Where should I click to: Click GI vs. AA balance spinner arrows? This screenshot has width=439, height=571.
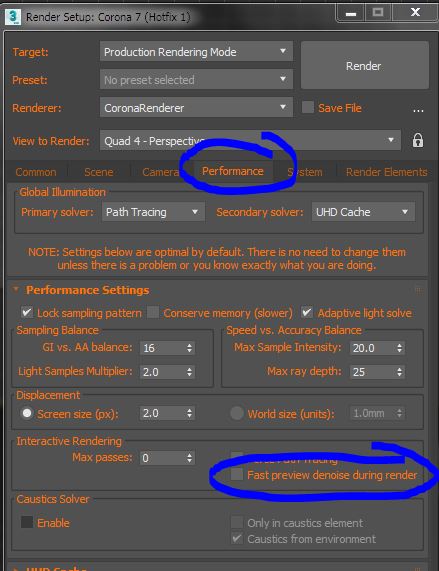[x=189, y=348]
